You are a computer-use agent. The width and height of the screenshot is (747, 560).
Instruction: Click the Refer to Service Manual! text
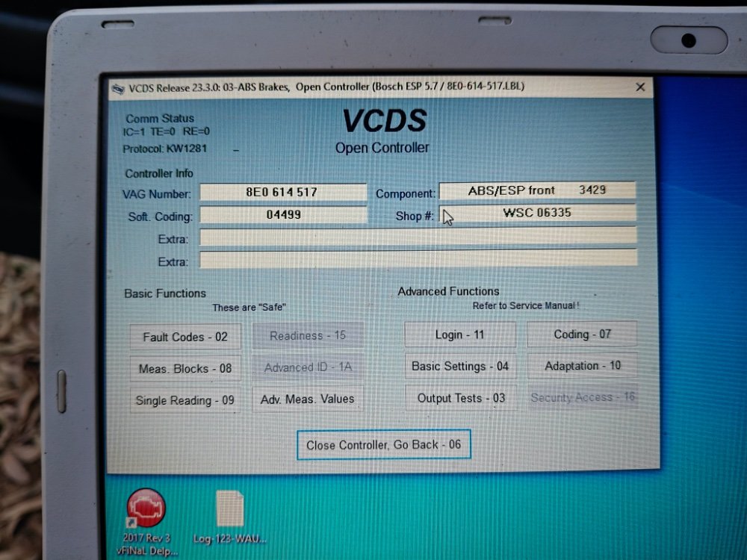pos(526,305)
